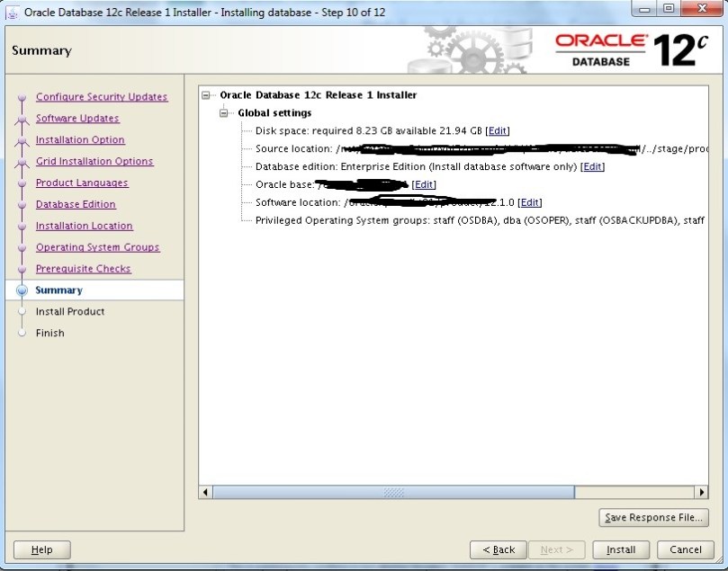
Task: Go to the Software Updates step
Action: point(77,119)
